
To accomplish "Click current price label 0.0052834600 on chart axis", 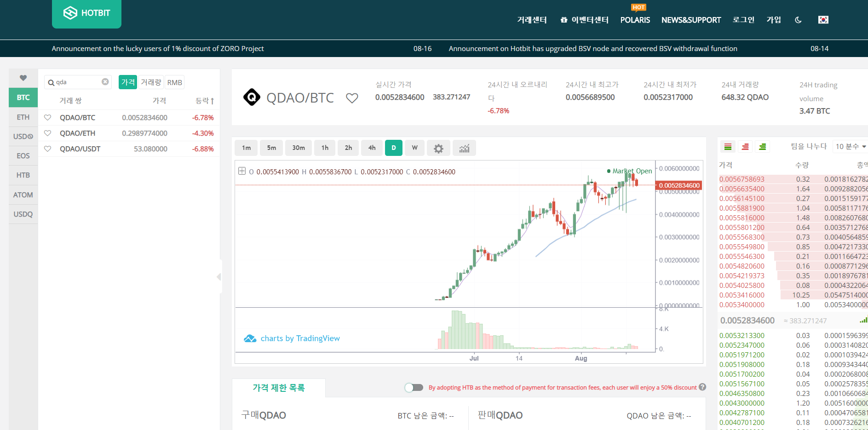I will tap(679, 185).
